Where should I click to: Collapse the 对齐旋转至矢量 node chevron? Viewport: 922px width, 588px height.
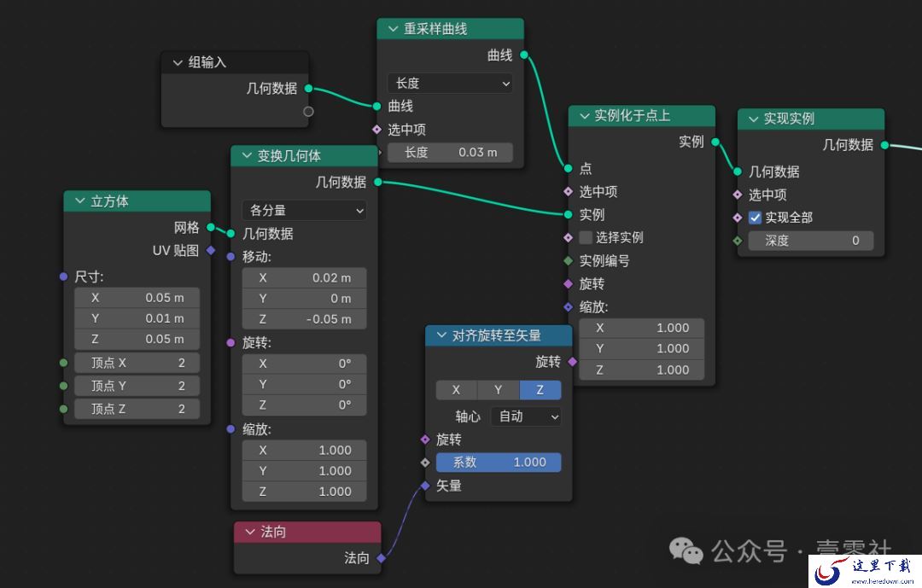pos(441,335)
